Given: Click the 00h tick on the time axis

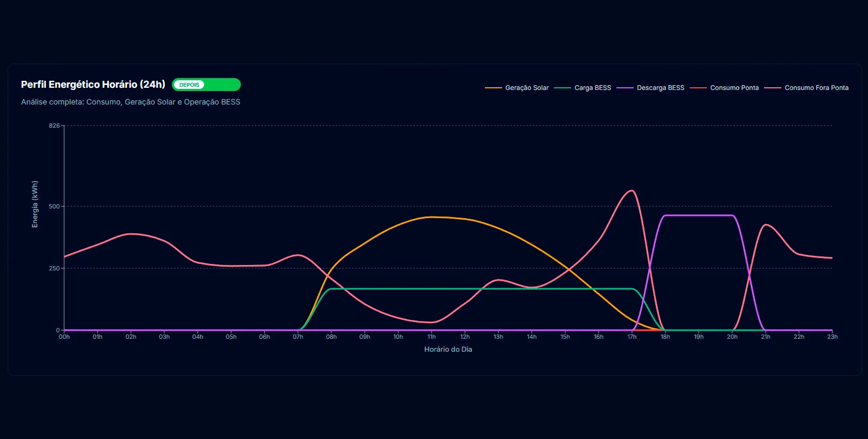Looking at the screenshot, I should click(x=64, y=337).
